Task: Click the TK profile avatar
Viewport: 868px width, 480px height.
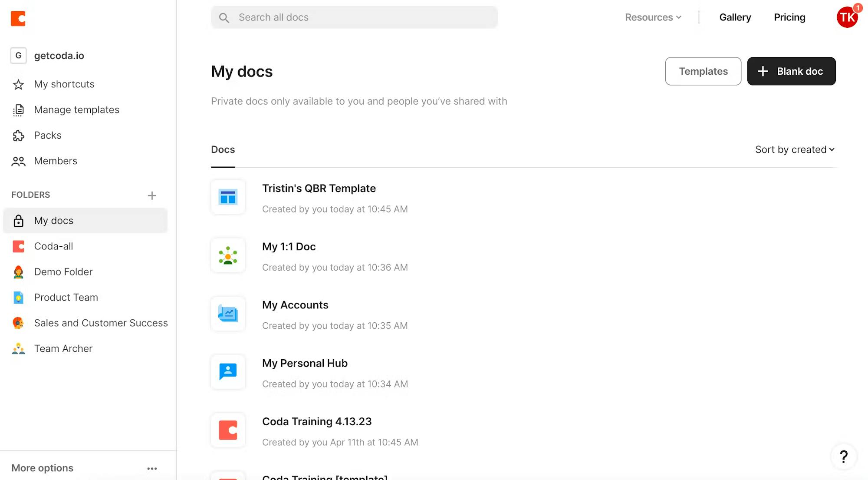Action: (x=847, y=17)
